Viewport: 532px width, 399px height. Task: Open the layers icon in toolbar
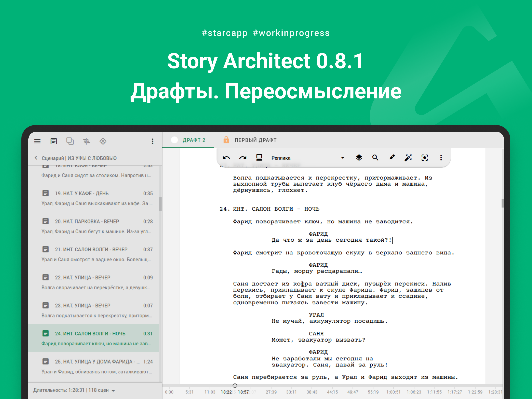pyautogui.click(x=359, y=158)
